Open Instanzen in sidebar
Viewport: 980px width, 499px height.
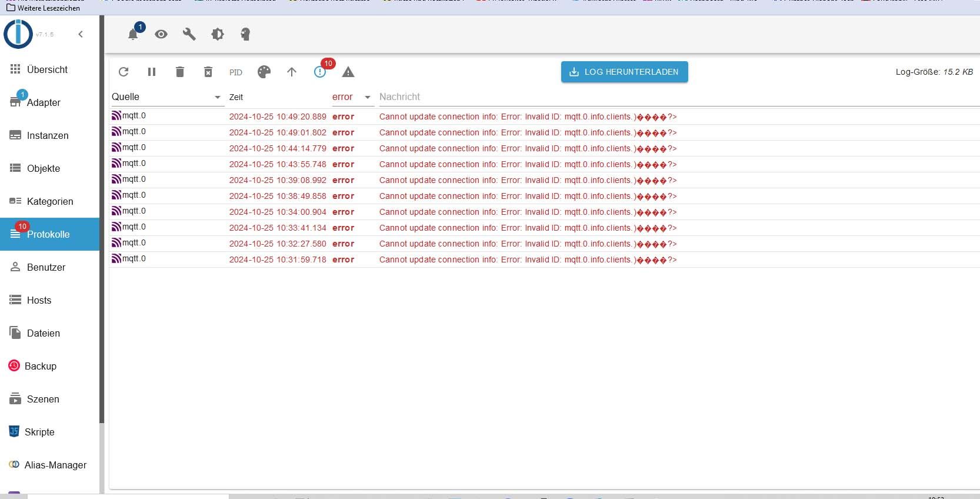coord(50,135)
